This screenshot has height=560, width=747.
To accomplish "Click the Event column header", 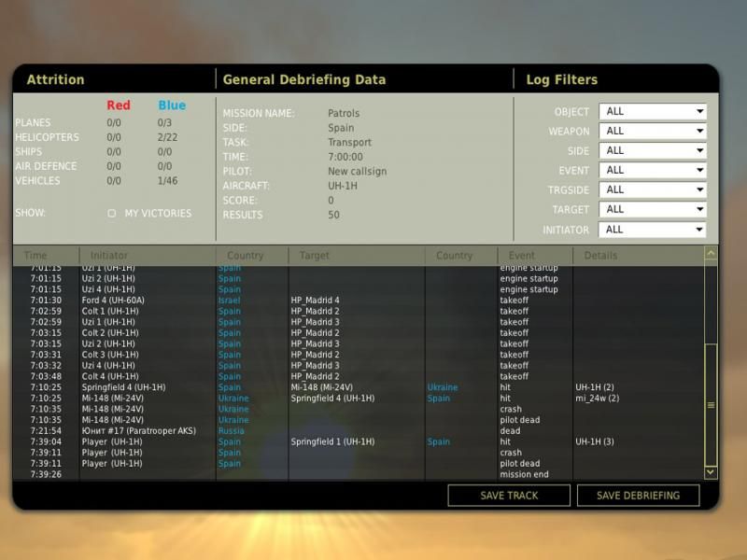I will (522, 256).
